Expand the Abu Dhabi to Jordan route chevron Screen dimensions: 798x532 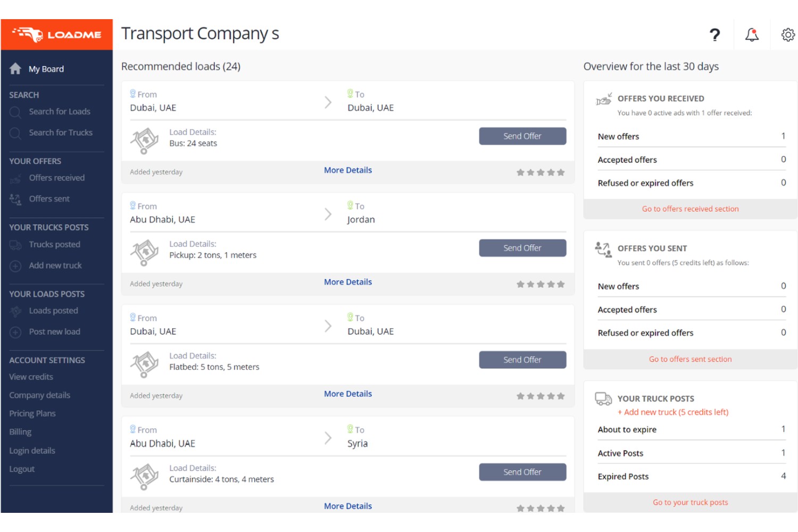coord(328,214)
